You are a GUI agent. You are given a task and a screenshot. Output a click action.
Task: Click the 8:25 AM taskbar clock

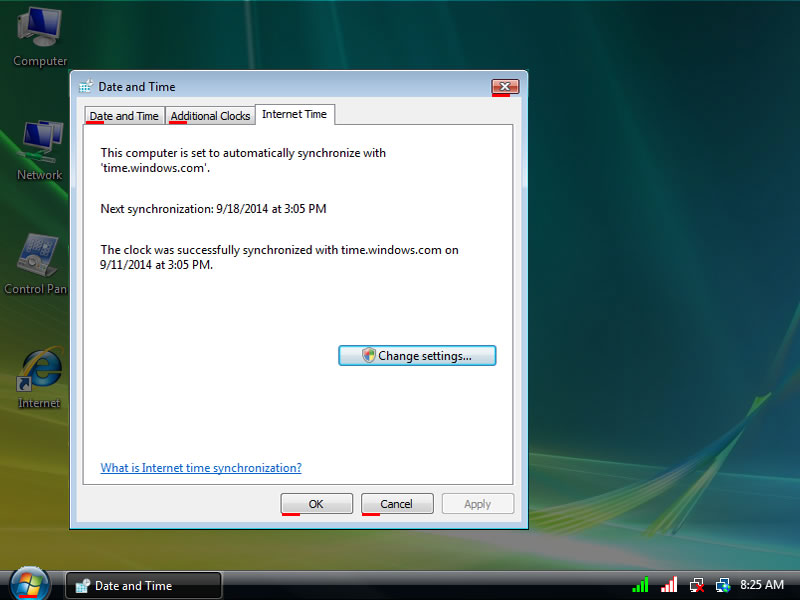(x=761, y=585)
